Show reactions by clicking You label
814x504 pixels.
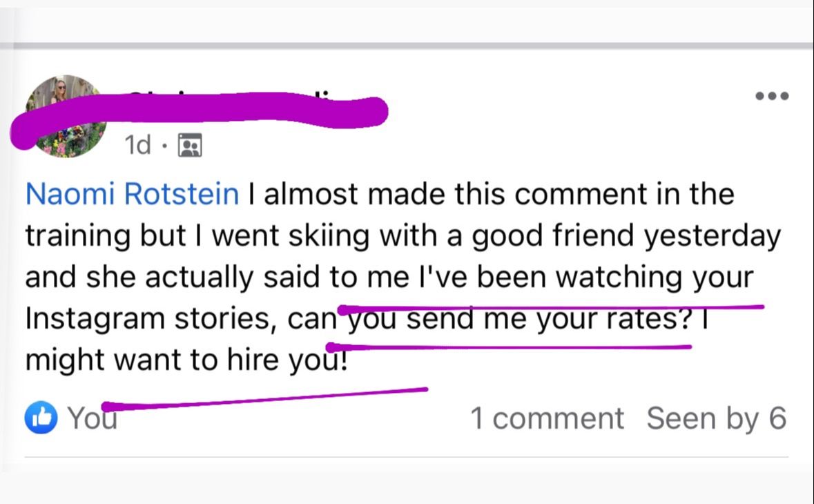[x=92, y=418]
